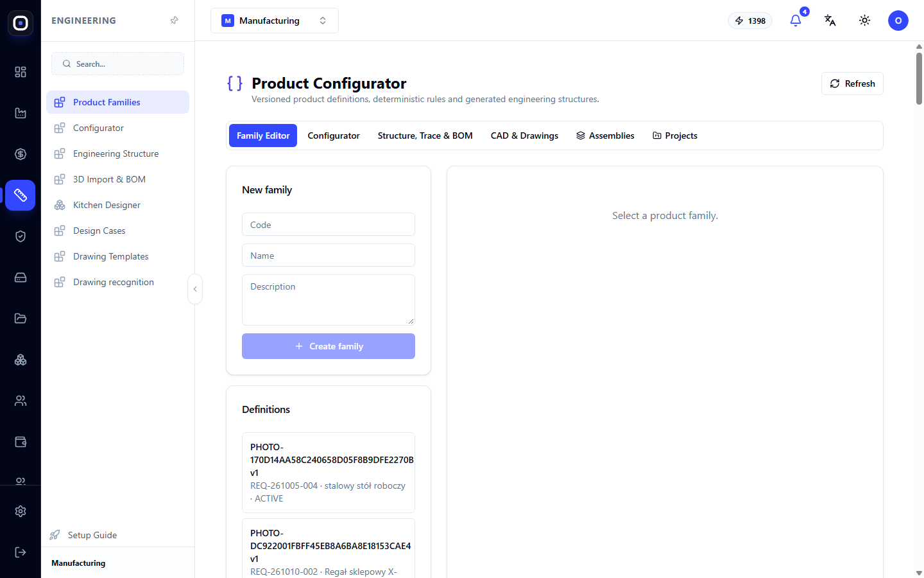The image size is (924, 578).
Task: Open 3D Import & BOM in the sidebar
Action: click(117, 179)
